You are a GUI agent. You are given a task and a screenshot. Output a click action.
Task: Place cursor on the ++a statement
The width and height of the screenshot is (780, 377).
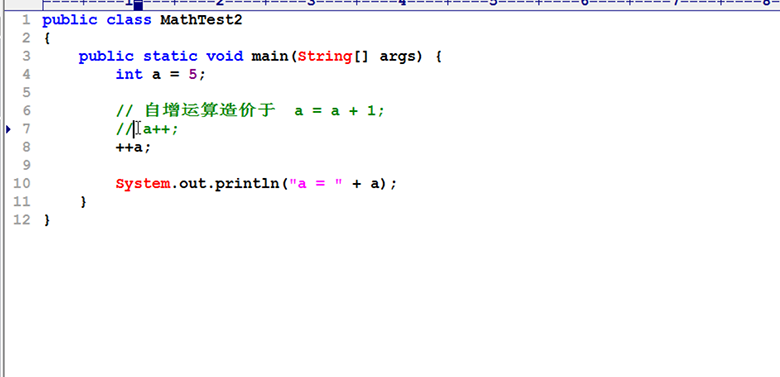(x=133, y=147)
